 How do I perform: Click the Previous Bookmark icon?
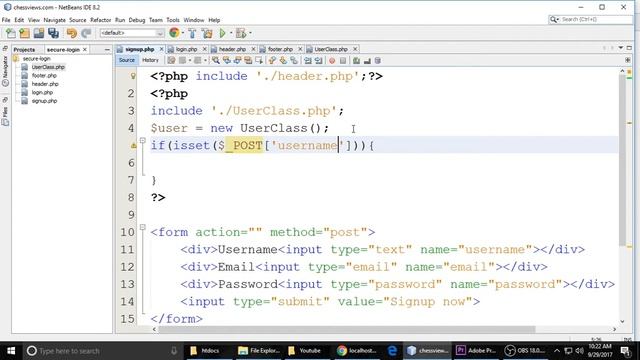272,60
